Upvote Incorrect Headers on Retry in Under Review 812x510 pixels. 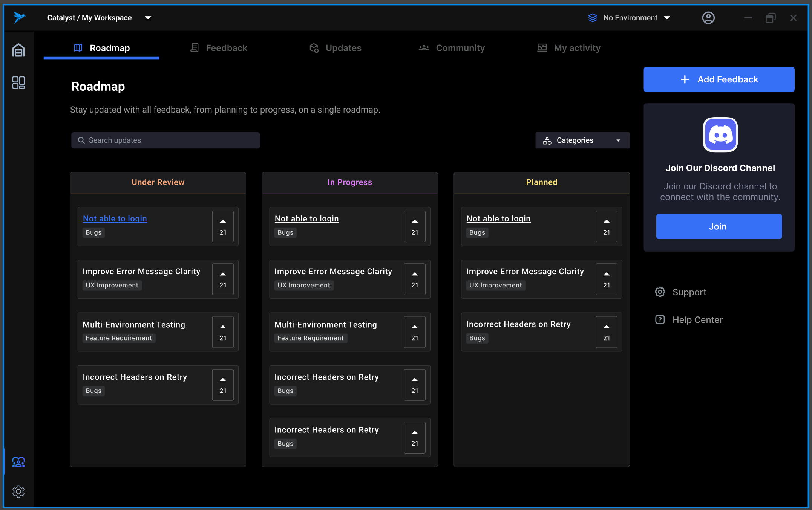[223, 385]
